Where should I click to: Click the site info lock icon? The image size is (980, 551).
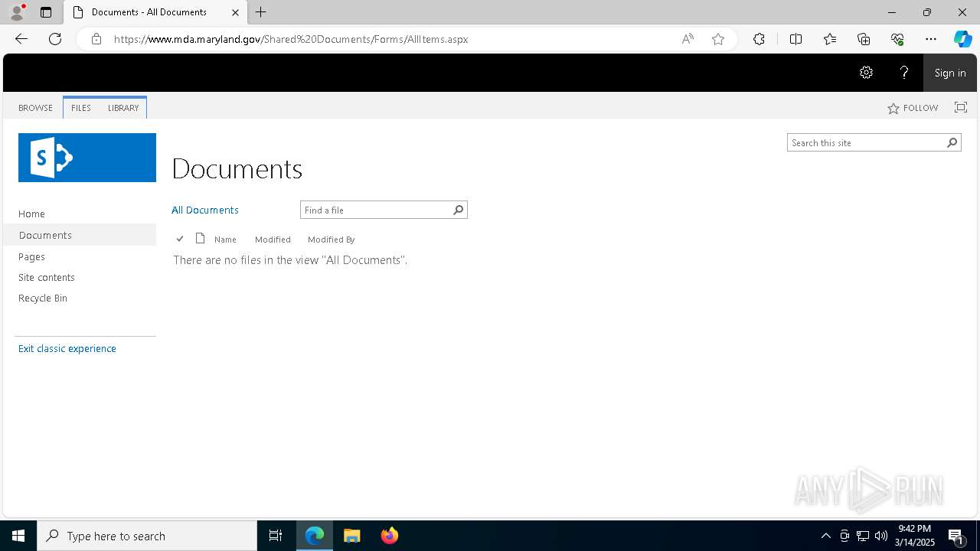(x=96, y=39)
